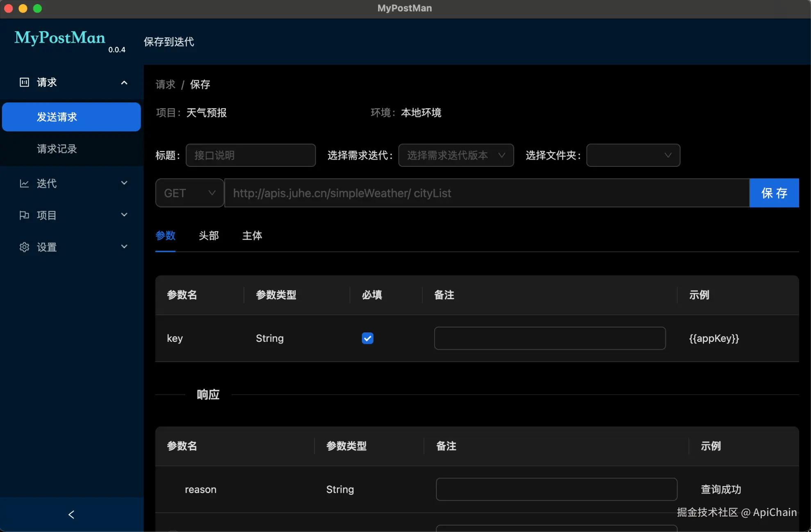Click the blue 保存 button

774,193
